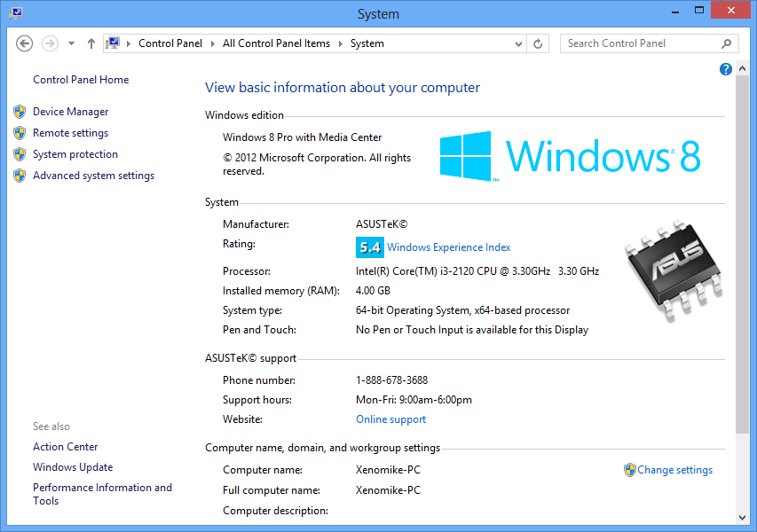Click Change settings for computer name
The image size is (757, 532).
click(x=675, y=470)
